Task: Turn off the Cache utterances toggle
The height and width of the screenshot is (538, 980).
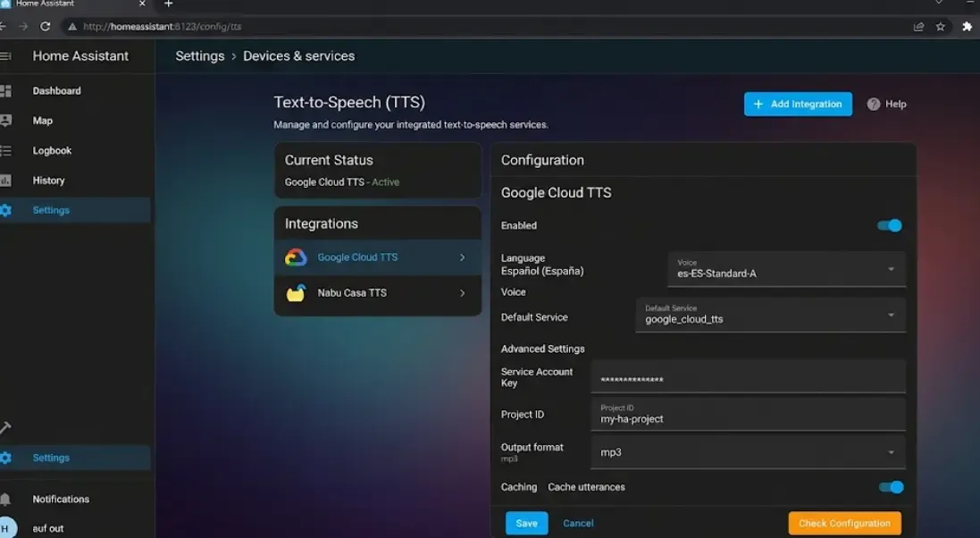Action: click(x=890, y=487)
